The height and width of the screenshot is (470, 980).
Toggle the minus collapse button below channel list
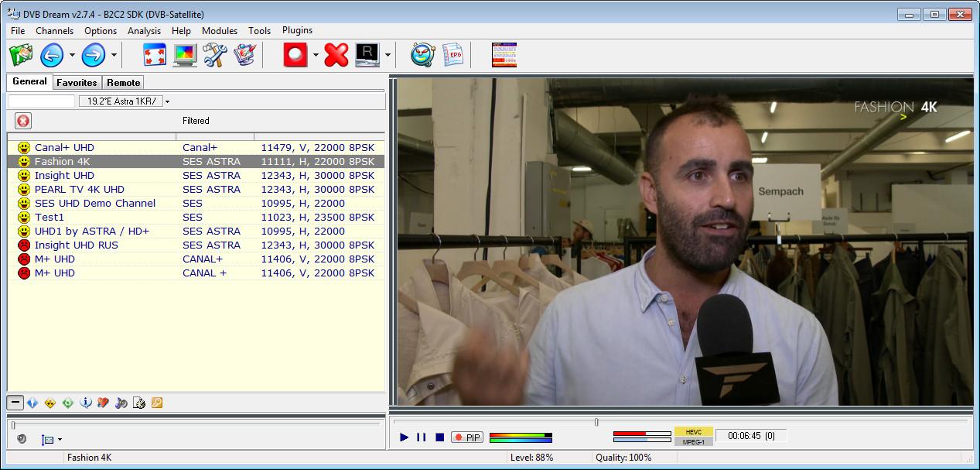coord(15,403)
